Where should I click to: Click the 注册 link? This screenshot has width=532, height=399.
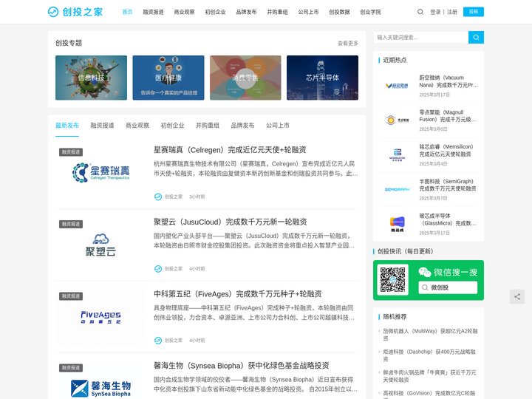click(x=452, y=12)
